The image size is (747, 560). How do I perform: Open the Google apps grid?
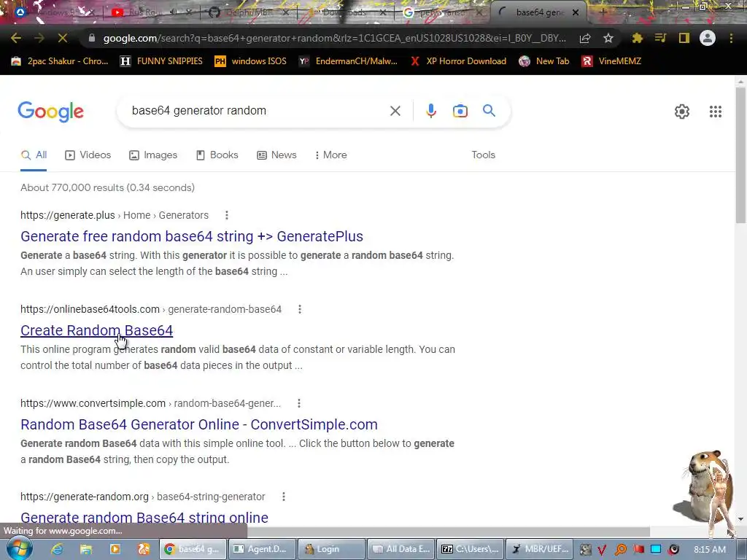pos(715,112)
